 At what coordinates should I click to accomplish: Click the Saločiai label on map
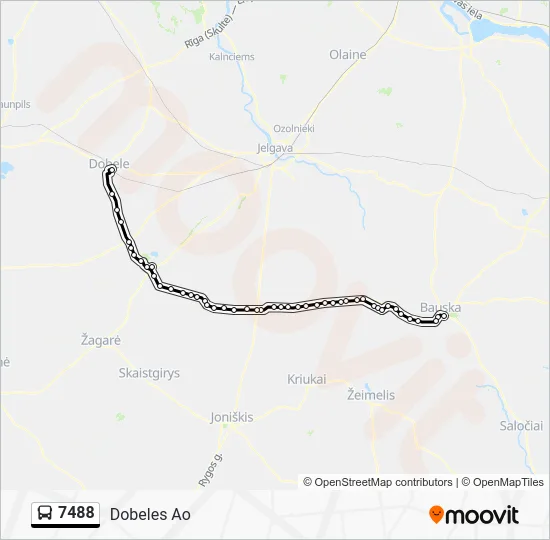521,426
